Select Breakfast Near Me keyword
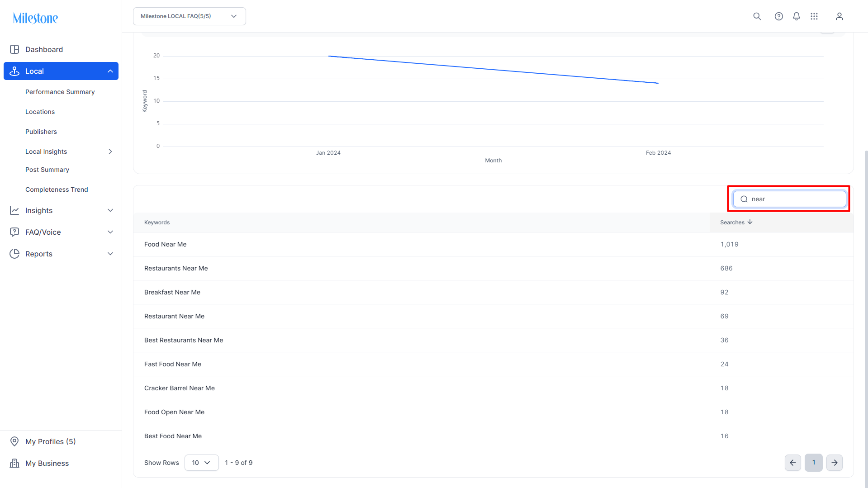This screenshot has width=868, height=488. [172, 292]
